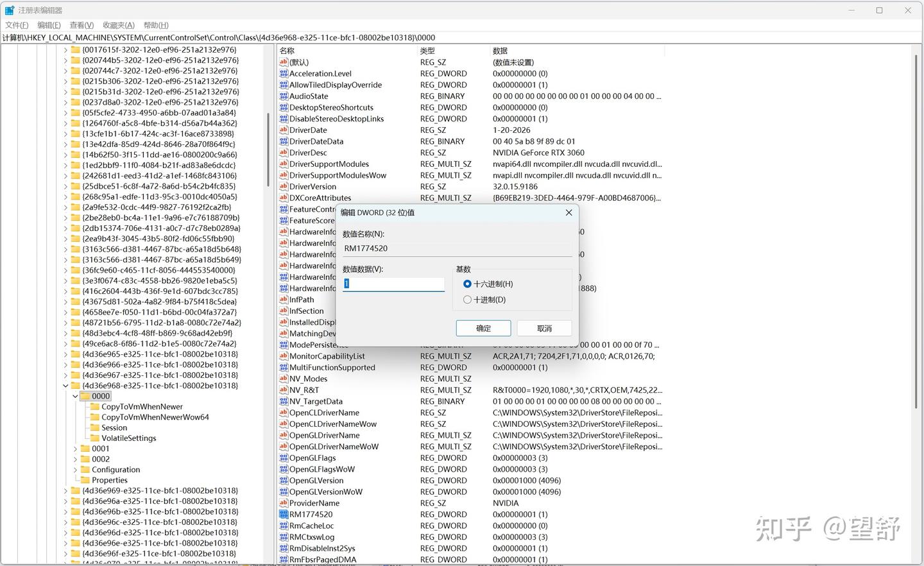Viewport: 924px width, 566px height.
Task: Expand the 0002 subkey
Action: pyautogui.click(x=75, y=459)
